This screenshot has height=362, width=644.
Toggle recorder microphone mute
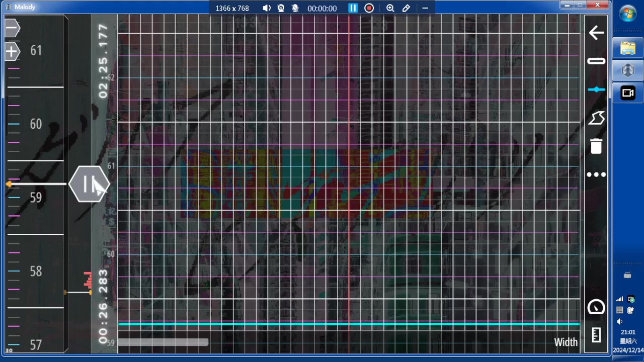click(x=295, y=8)
